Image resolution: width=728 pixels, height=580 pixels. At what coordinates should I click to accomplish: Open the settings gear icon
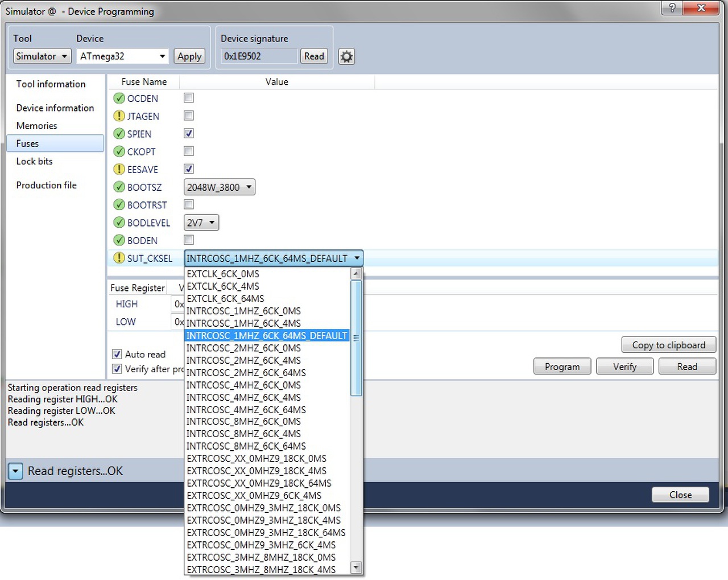click(346, 56)
